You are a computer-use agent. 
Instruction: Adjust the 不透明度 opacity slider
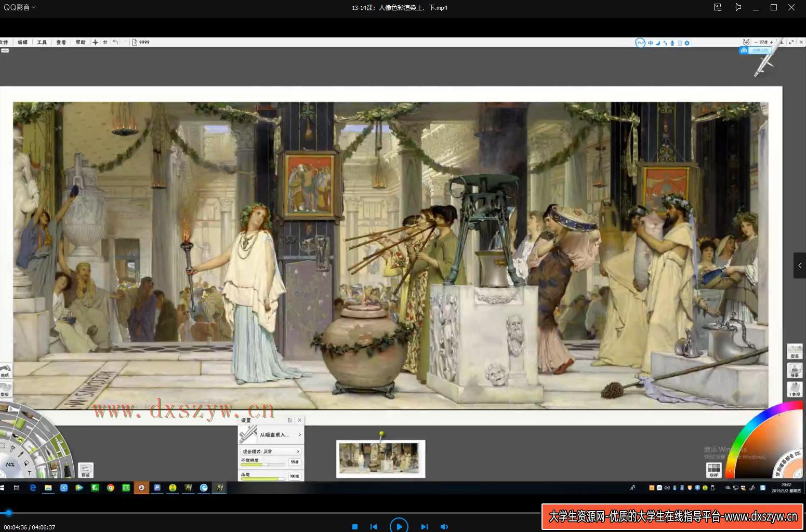click(263, 463)
